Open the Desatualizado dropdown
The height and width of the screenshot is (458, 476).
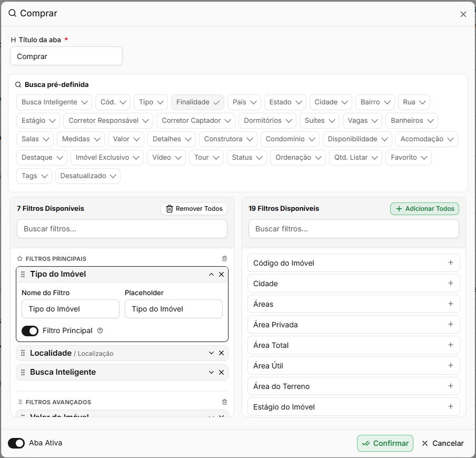(88, 176)
